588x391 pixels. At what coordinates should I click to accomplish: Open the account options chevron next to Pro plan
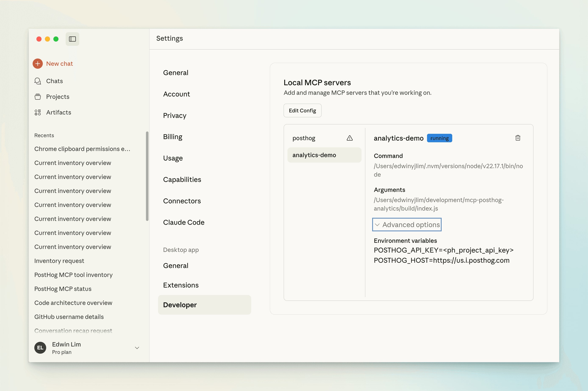click(137, 348)
